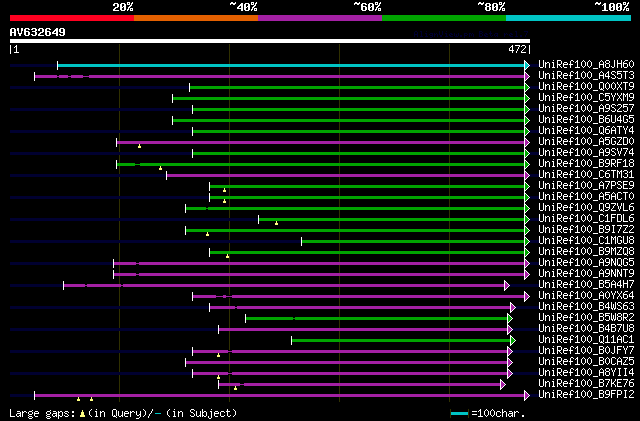
Task: Select the UniRef100_B9FPI2 label
Action: 586,395
